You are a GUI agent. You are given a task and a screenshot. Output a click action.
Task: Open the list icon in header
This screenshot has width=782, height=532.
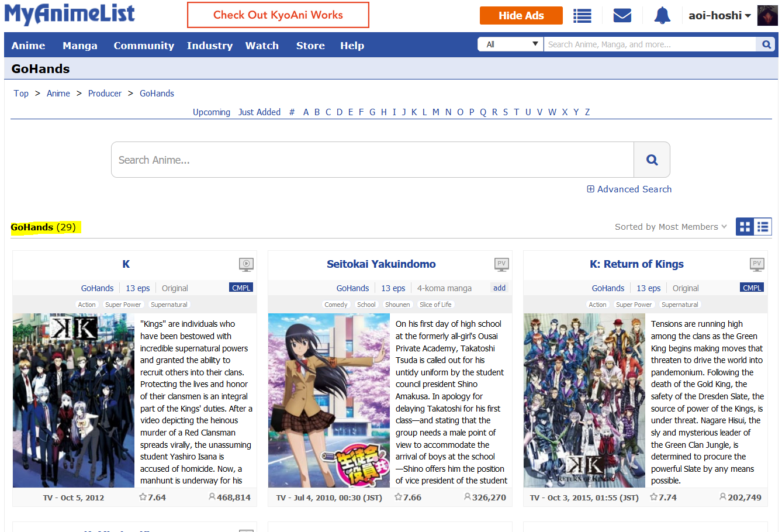[x=582, y=16]
